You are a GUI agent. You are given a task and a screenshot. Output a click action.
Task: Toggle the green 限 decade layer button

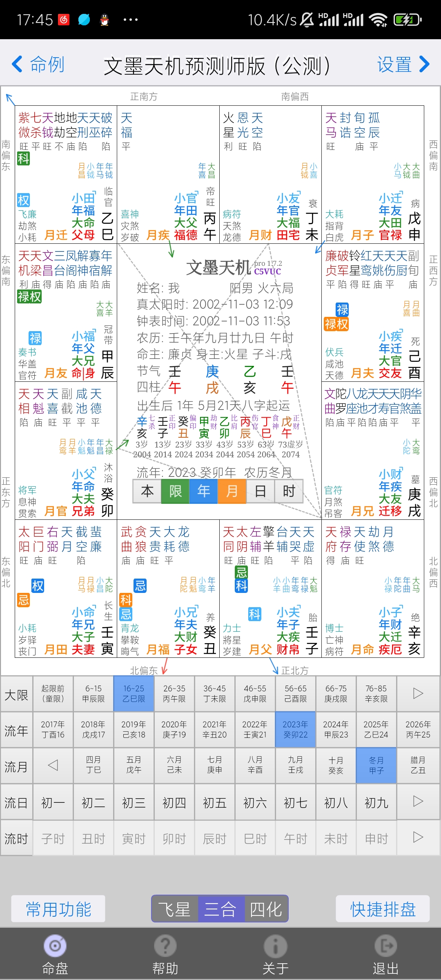pyautogui.click(x=175, y=491)
